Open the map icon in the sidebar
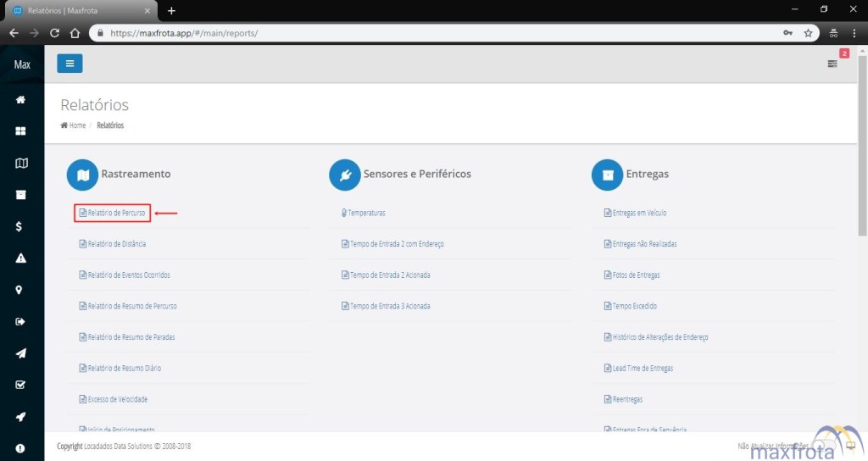868x461 pixels. [x=21, y=164]
